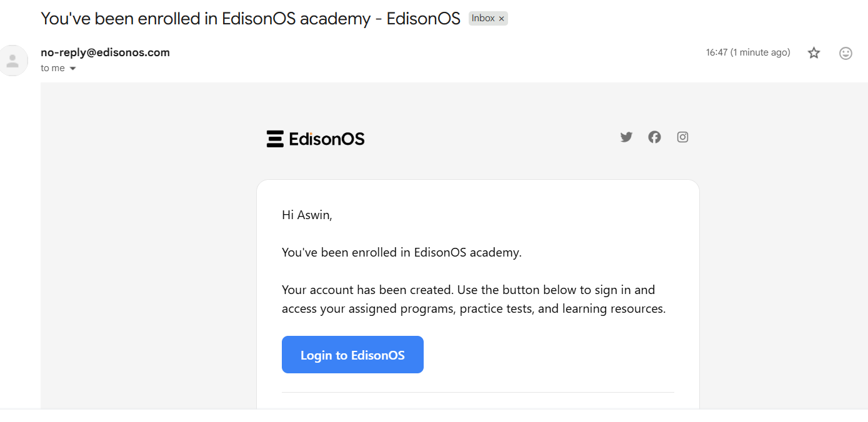Click the divider line below the login button
The height and width of the screenshot is (422, 868).
(x=477, y=392)
